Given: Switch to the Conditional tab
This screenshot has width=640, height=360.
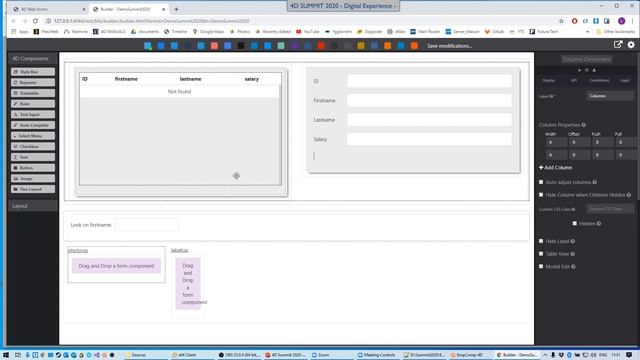Looking at the screenshot, I should pos(599,80).
